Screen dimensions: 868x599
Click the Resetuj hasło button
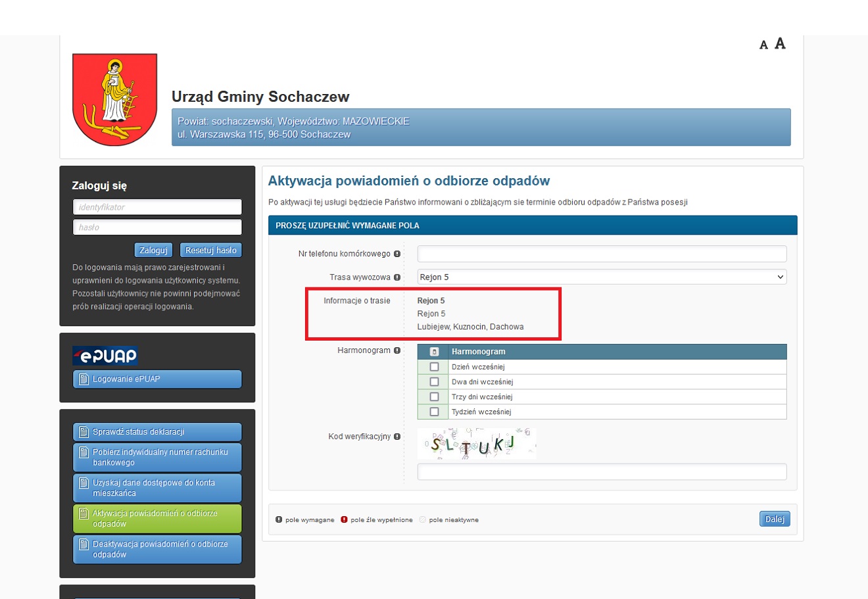point(210,251)
